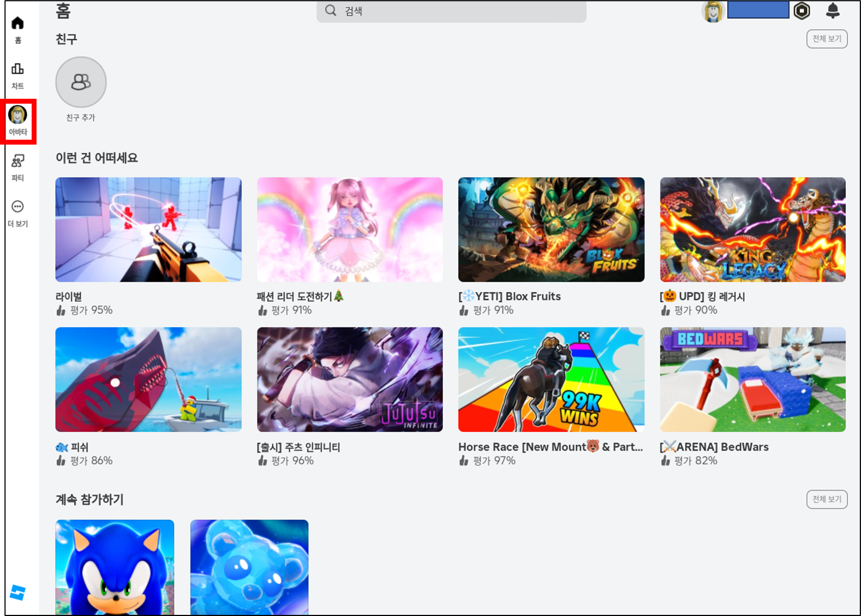
Task: Click the ARENA] BedWars title text
Action: [x=715, y=447]
